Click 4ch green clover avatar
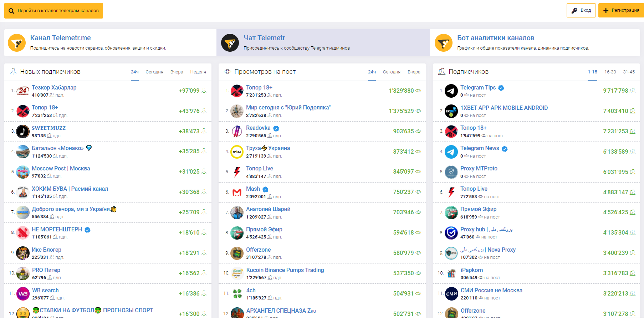The width and height of the screenshot is (644, 318). pos(237,294)
